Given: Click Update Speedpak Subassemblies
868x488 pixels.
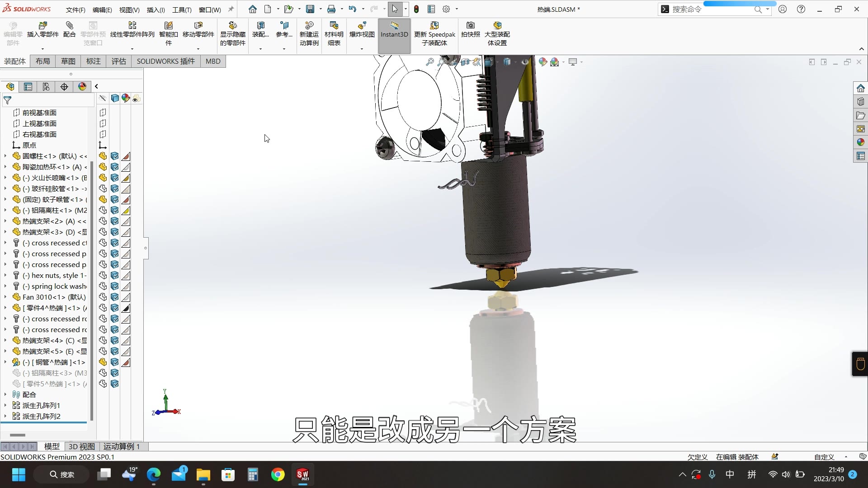Looking at the screenshot, I should click(x=434, y=33).
